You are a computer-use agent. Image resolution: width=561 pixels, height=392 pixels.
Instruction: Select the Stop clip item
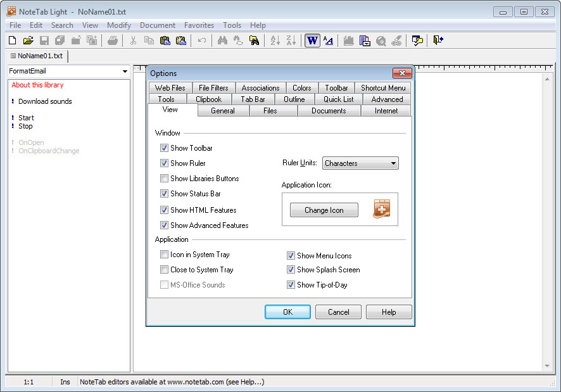pos(25,126)
